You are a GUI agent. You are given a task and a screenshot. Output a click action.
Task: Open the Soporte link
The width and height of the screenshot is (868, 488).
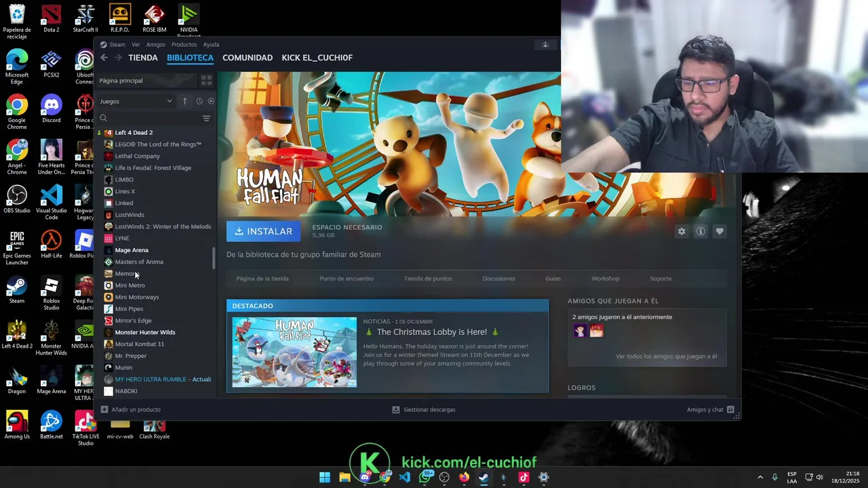[x=660, y=279]
